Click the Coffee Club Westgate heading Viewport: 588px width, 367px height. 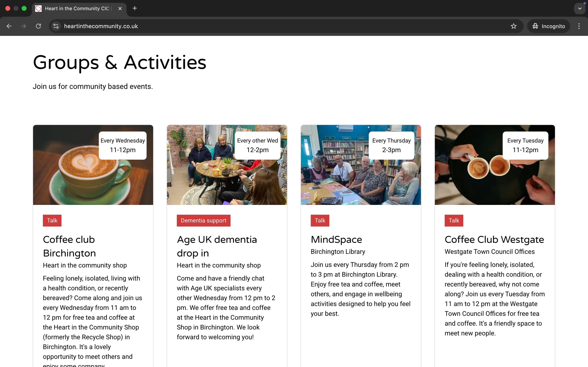click(494, 240)
